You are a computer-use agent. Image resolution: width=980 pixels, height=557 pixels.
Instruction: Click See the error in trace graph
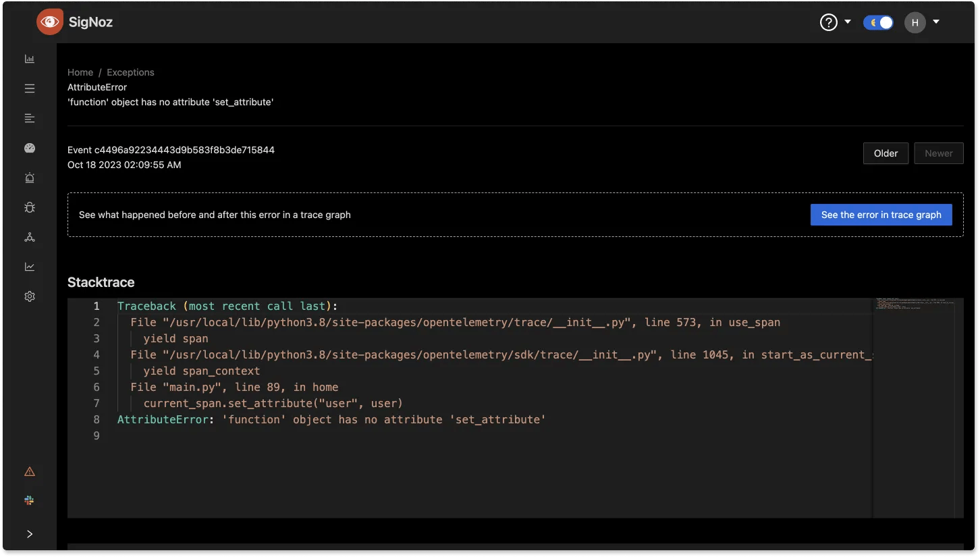click(881, 214)
